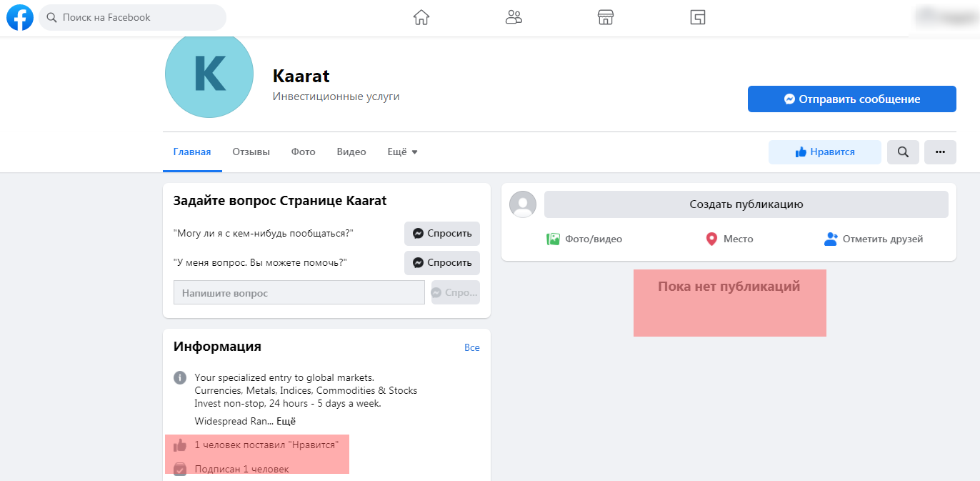Open Все link in Информация section
The width and height of the screenshot is (980, 481).
click(x=472, y=347)
